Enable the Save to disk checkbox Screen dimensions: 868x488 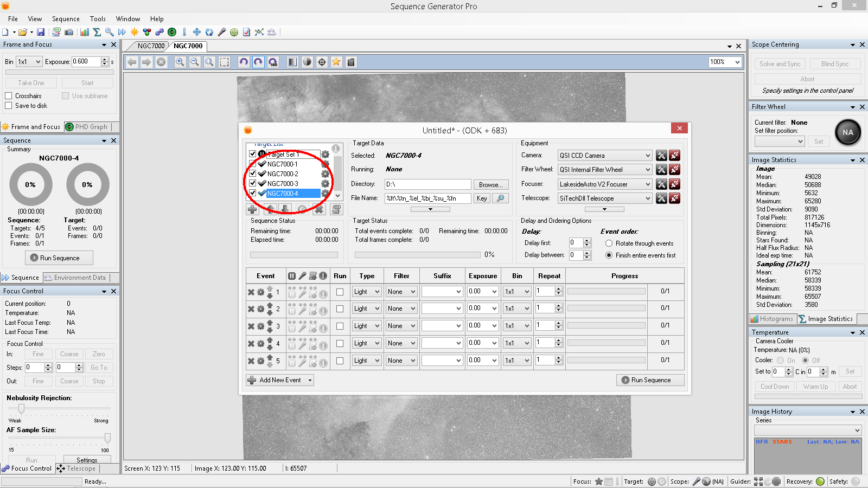9,106
